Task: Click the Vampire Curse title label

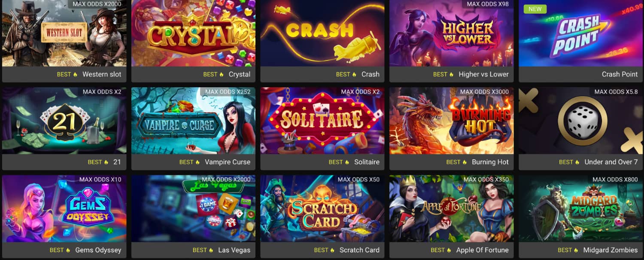Action: pyautogui.click(x=228, y=162)
